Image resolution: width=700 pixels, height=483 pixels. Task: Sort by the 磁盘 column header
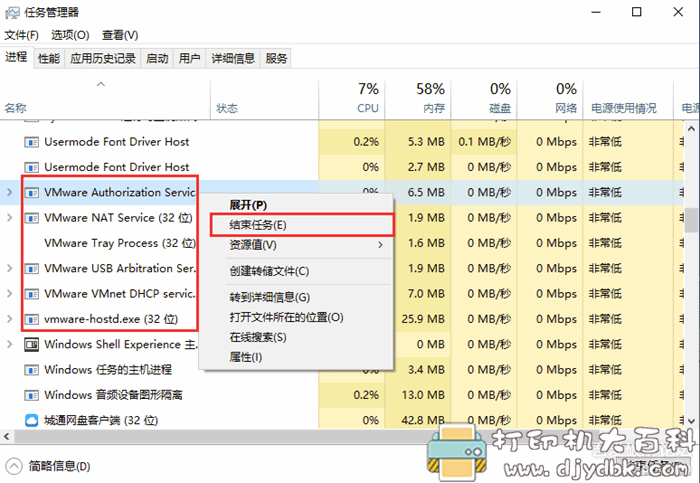(x=484, y=100)
